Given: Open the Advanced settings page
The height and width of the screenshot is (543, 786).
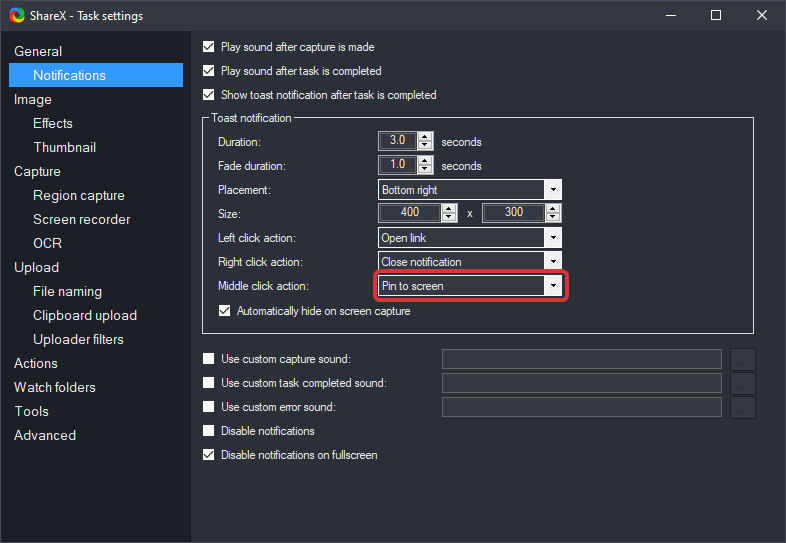Looking at the screenshot, I should pos(45,435).
